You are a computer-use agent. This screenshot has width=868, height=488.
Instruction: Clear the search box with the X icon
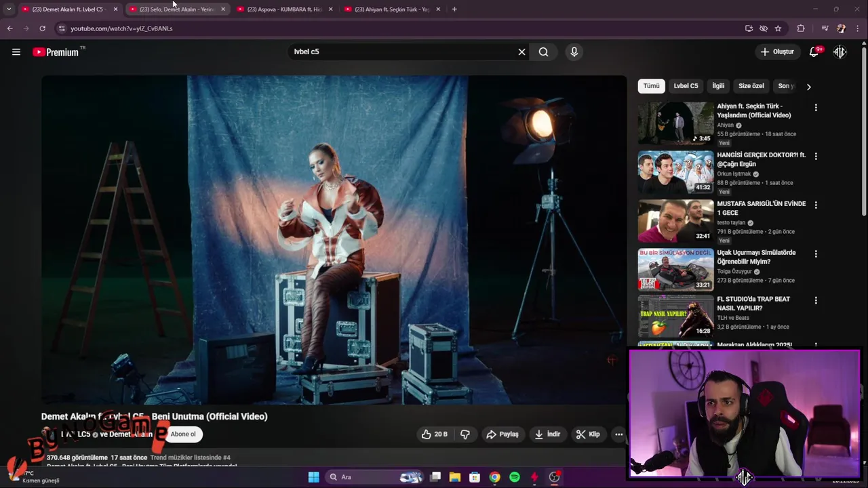tap(521, 52)
